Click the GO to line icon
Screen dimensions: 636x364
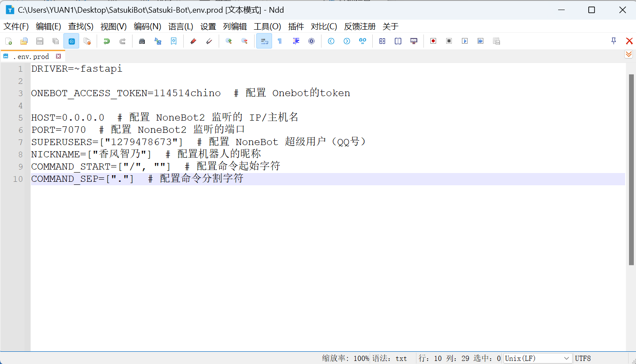(x=363, y=41)
